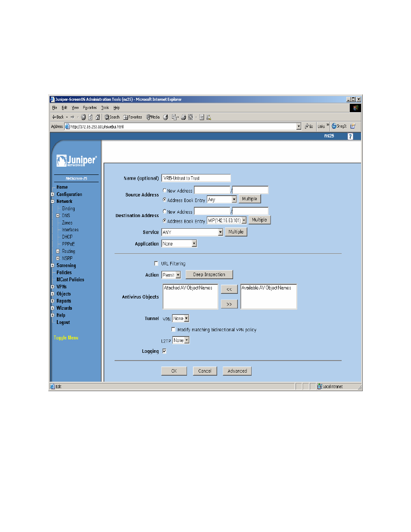Screen dimensions: 411x532
Task: Click the Print icon in toolbar
Action: [x=183, y=117]
